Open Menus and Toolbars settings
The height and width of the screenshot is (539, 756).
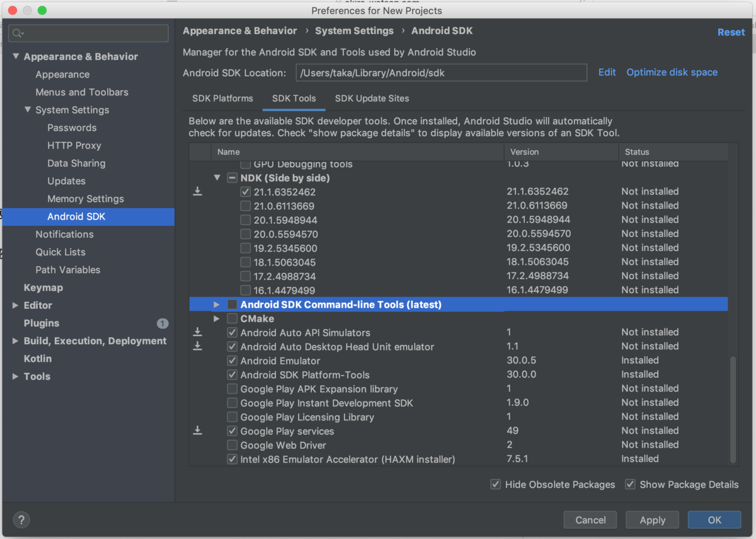[82, 92]
